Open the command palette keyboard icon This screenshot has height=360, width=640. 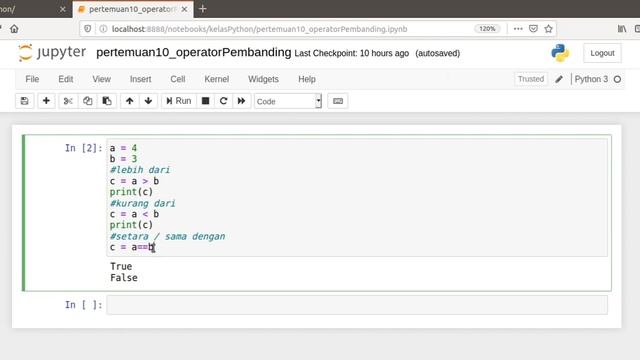pos(338,101)
